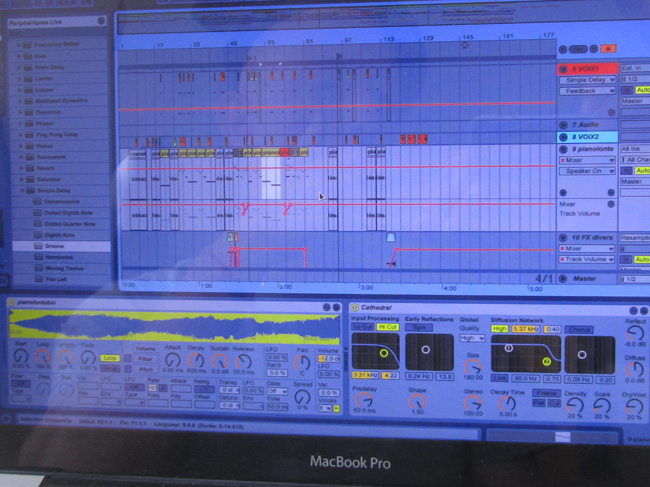The width and height of the screenshot is (650, 487).
Task: Click the Saturator folder icon
Action: [29, 179]
